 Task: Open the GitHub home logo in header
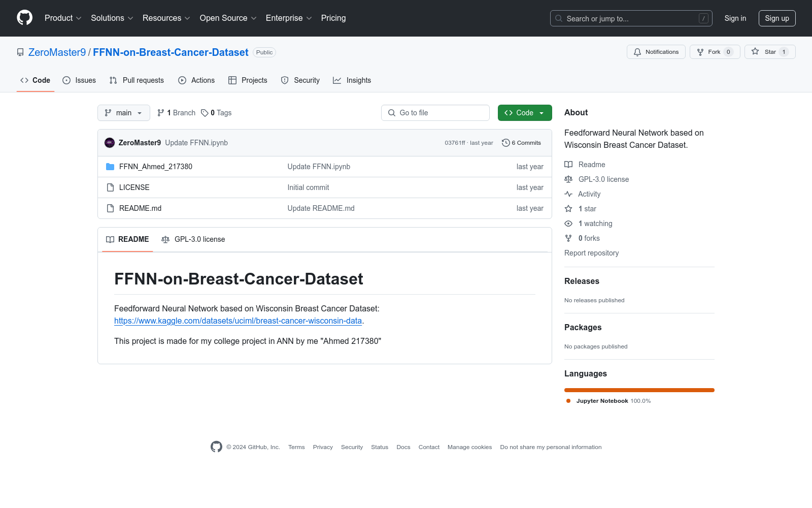coord(24,18)
